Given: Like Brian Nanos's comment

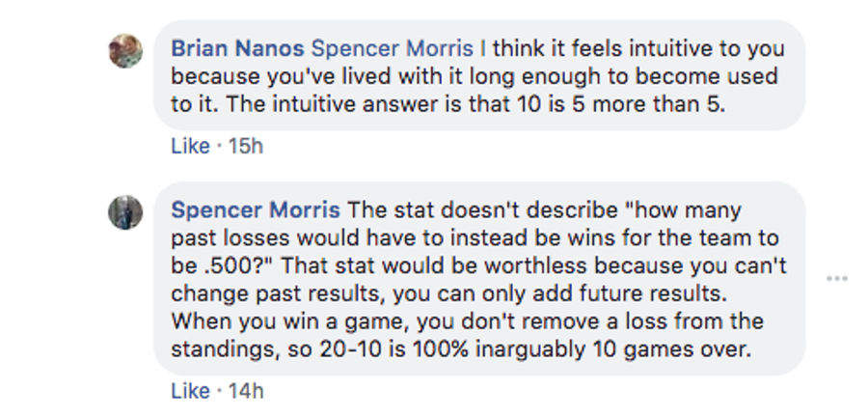Looking at the screenshot, I should pos(190,146).
